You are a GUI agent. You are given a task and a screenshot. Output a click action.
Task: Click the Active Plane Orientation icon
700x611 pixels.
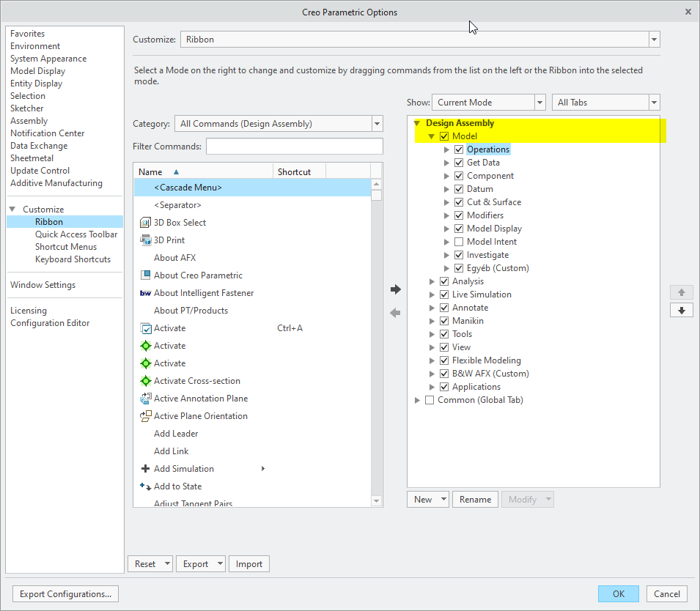(x=146, y=416)
